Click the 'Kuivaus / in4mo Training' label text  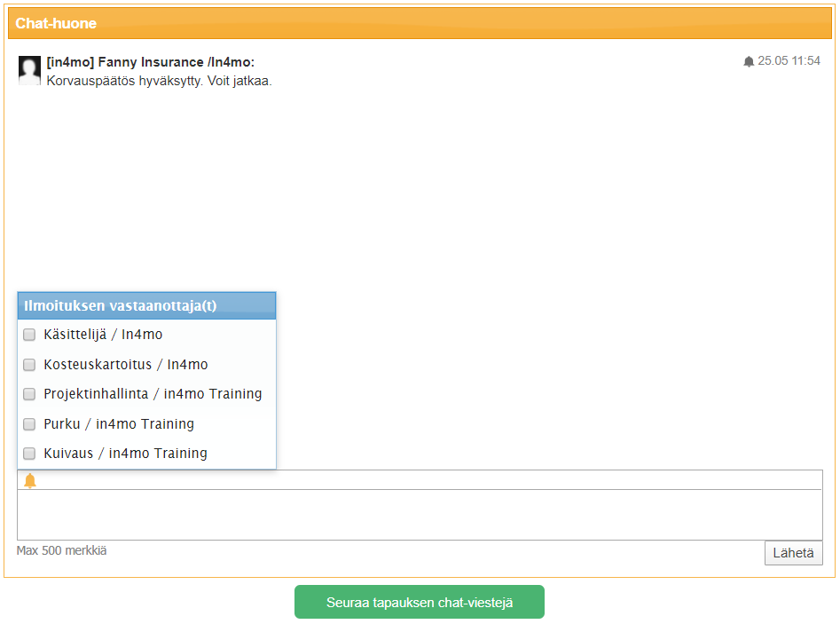click(125, 454)
